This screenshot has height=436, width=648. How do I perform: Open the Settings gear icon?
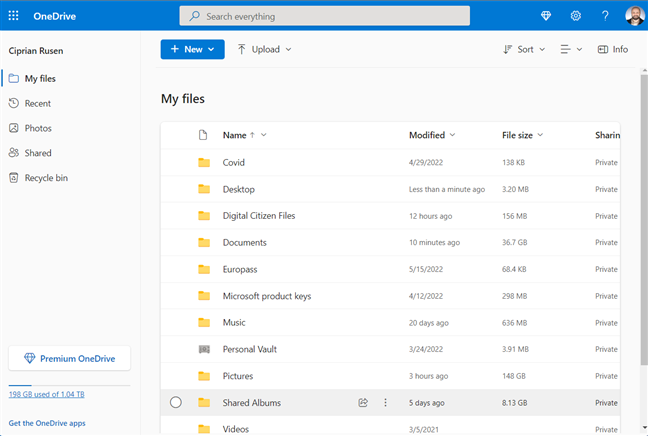tap(576, 16)
